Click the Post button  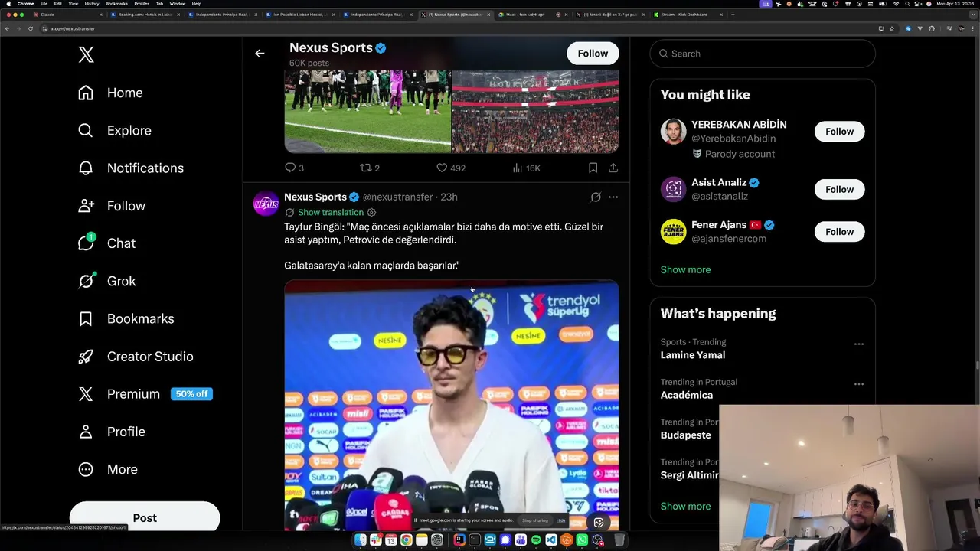145,518
